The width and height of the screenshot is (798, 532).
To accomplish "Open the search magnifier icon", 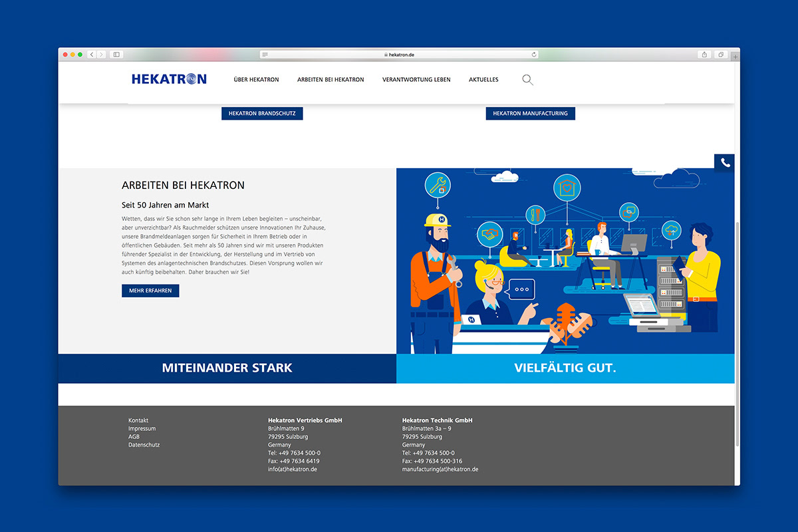I will 527,80.
